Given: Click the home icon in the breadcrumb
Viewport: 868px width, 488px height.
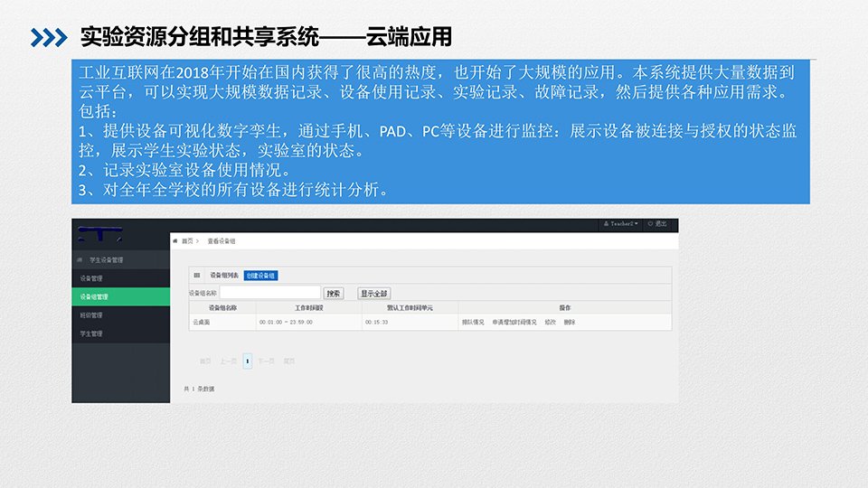Looking at the screenshot, I should tap(175, 241).
